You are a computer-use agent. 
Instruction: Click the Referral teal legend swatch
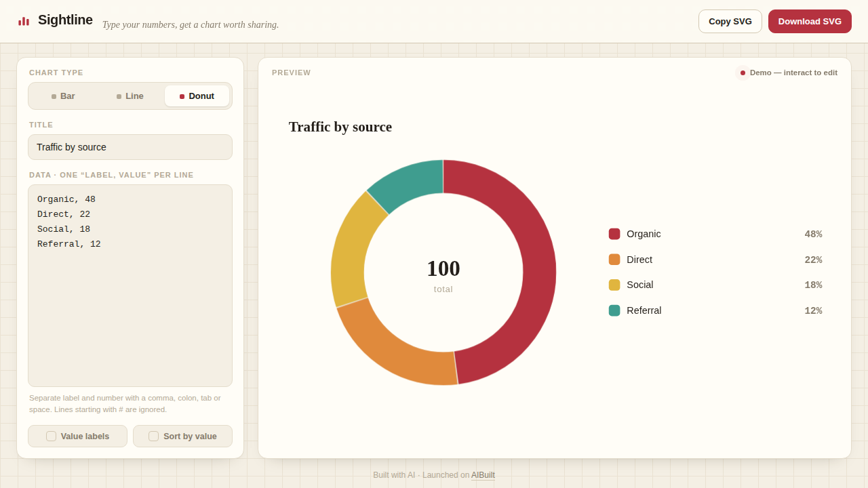point(614,310)
